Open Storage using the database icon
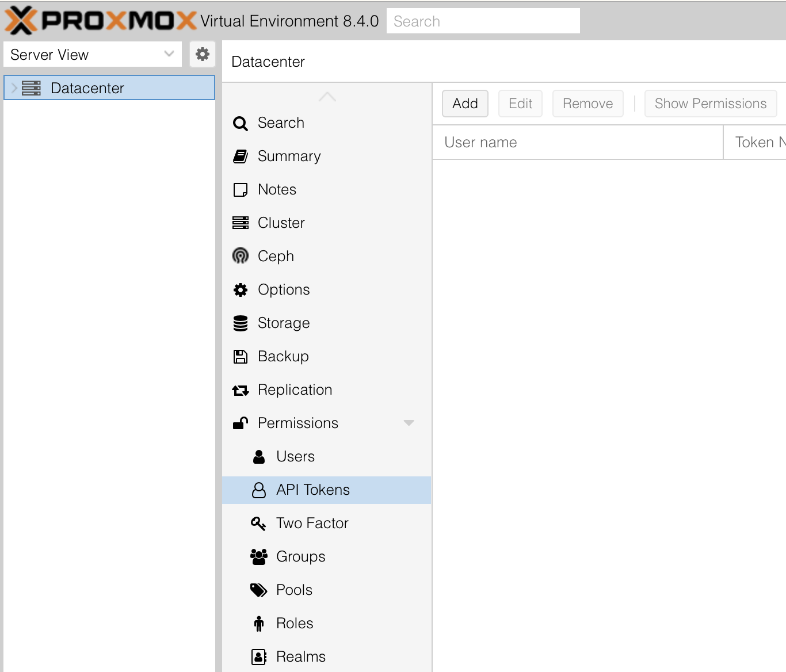Screen dimensions: 786x672 (x=241, y=323)
